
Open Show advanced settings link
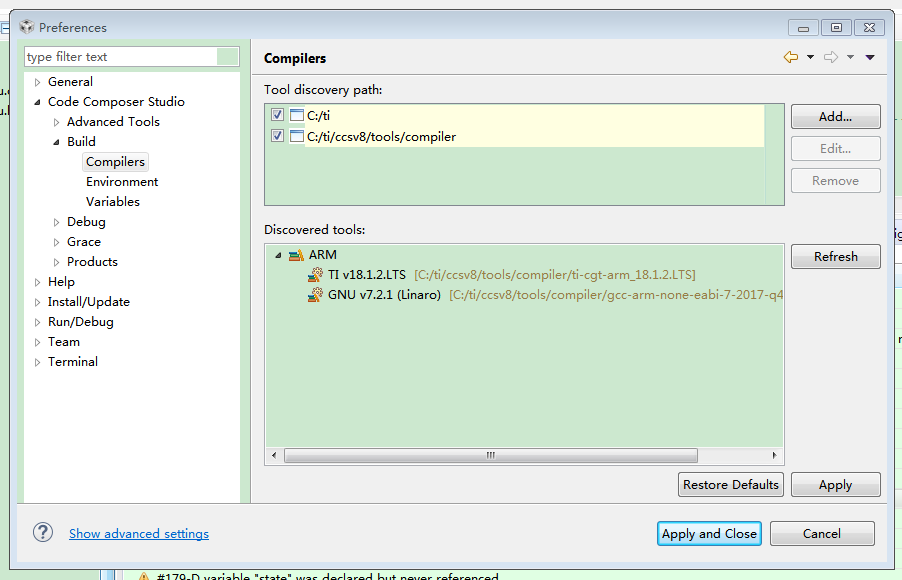click(x=139, y=533)
